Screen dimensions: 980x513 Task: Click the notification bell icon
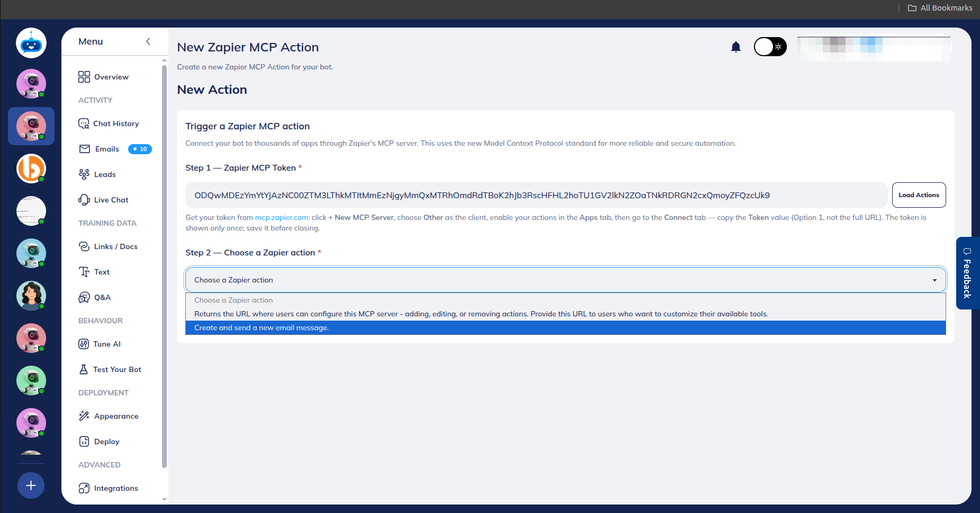[736, 47]
